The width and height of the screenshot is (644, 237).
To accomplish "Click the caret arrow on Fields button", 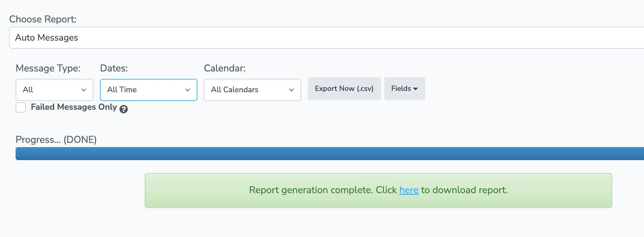I will [415, 89].
